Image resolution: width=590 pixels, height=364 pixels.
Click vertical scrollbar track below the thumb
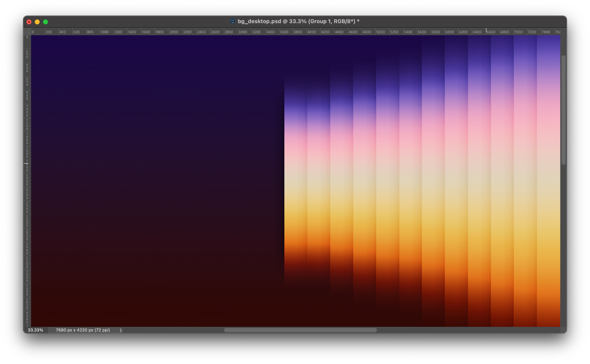[x=563, y=243]
